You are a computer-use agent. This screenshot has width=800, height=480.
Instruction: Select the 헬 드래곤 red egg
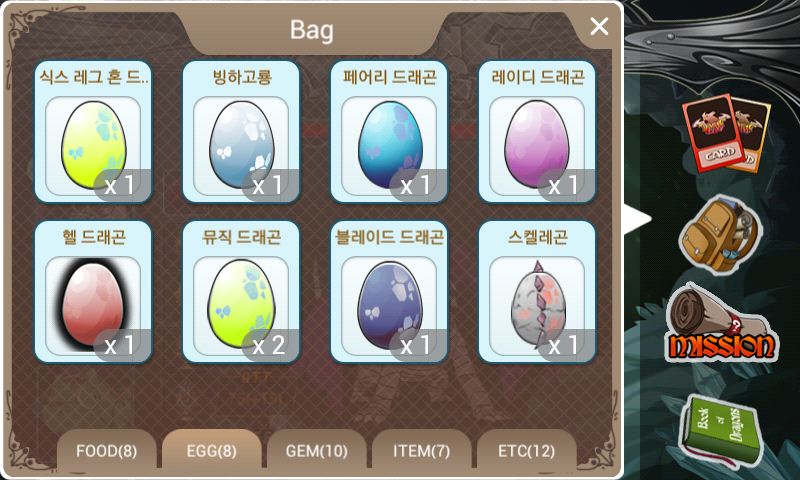click(93, 292)
